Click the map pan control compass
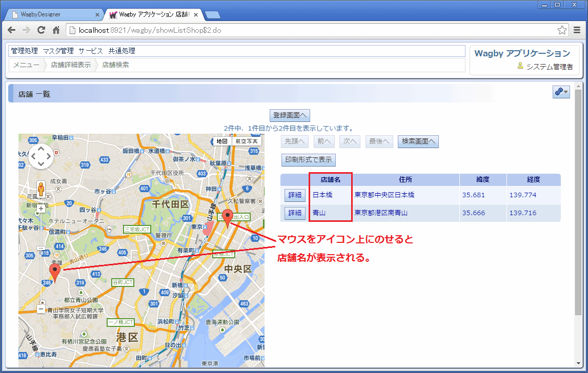588x373 pixels. tap(41, 156)
